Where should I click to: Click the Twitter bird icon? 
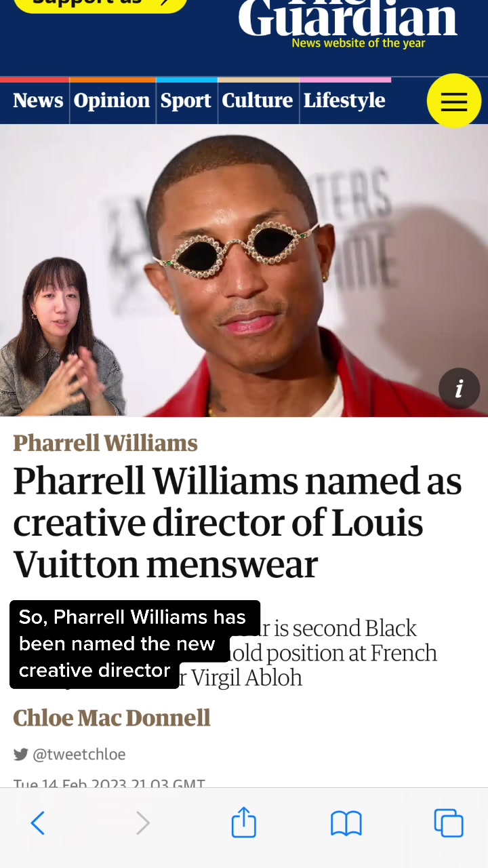click(x=20, y=754)
